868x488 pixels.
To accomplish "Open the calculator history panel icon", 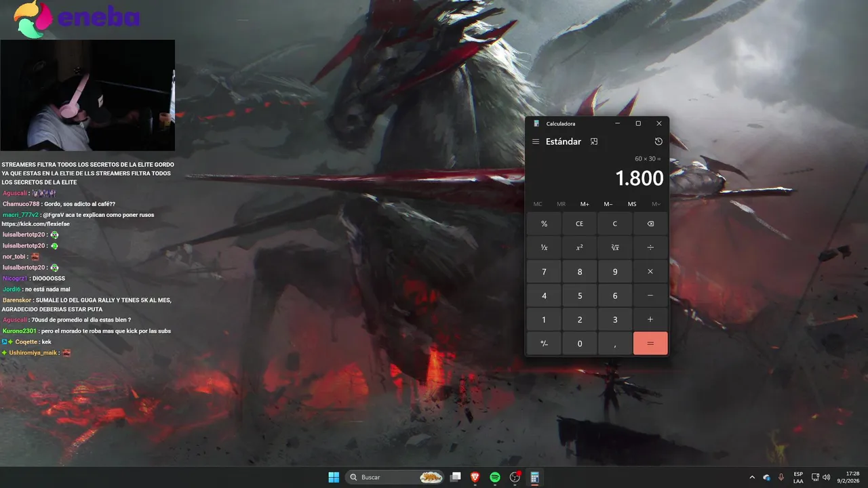I will point(658,142).
